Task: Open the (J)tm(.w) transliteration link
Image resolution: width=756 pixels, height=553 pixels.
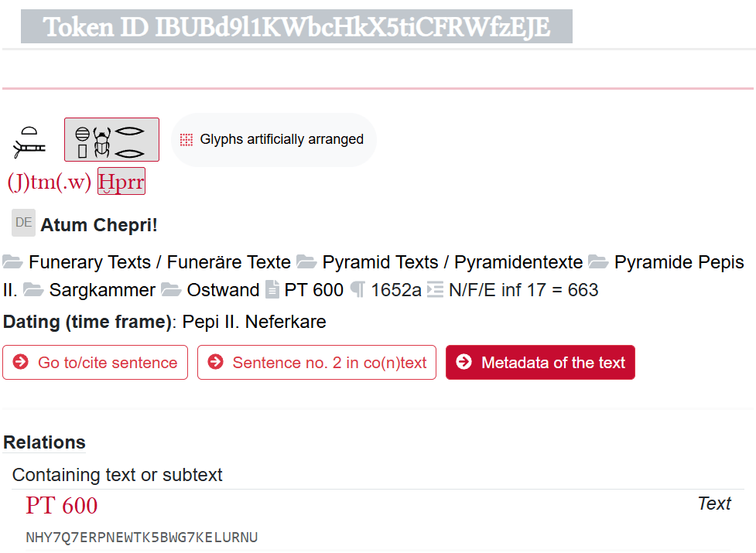Action: pos(50,183)
